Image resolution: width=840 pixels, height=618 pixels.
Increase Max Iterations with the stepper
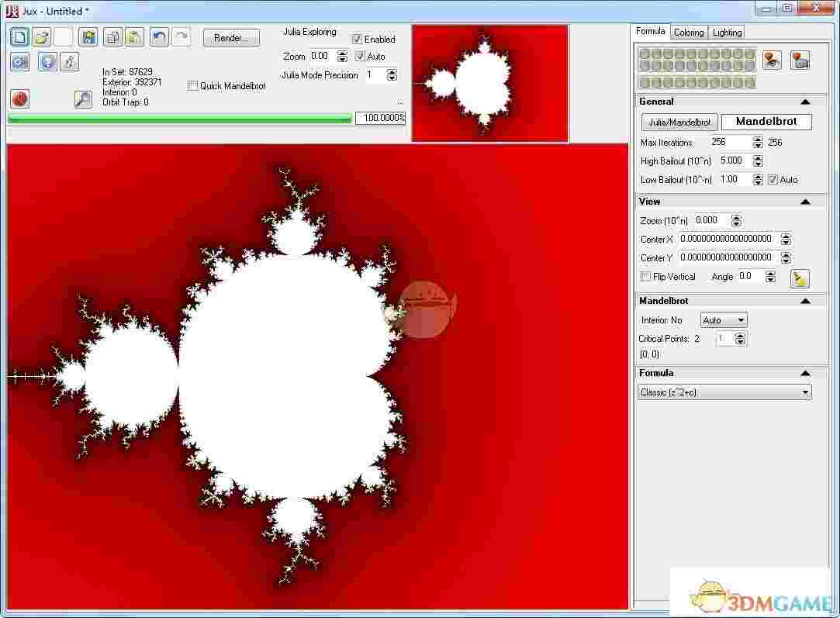pos(757,139)
